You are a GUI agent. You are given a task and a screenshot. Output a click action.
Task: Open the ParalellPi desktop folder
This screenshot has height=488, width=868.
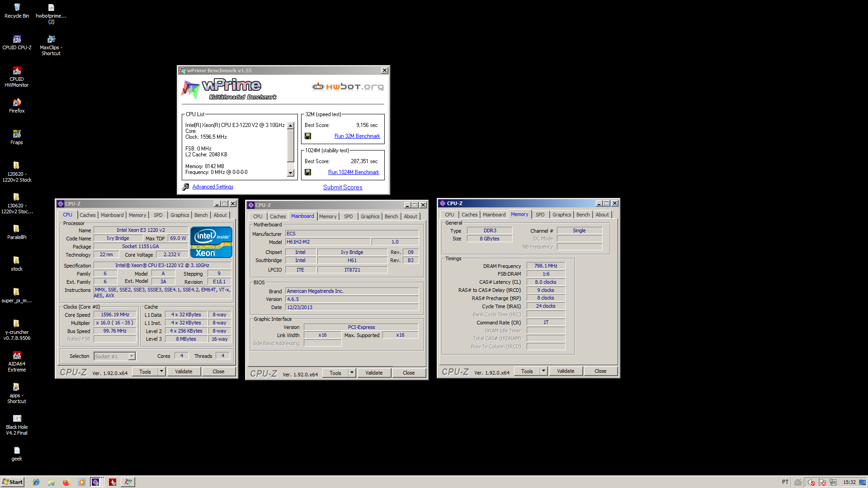tap(17, 232)
